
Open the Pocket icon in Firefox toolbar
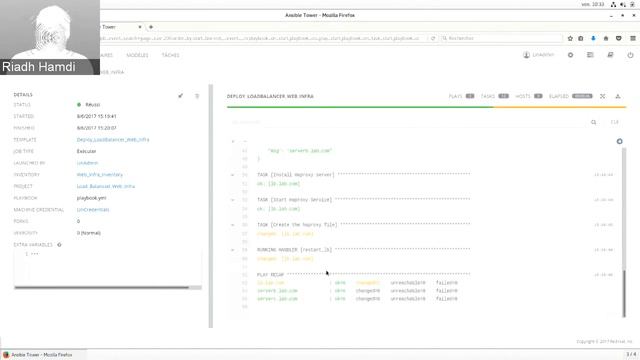(619, 38)
